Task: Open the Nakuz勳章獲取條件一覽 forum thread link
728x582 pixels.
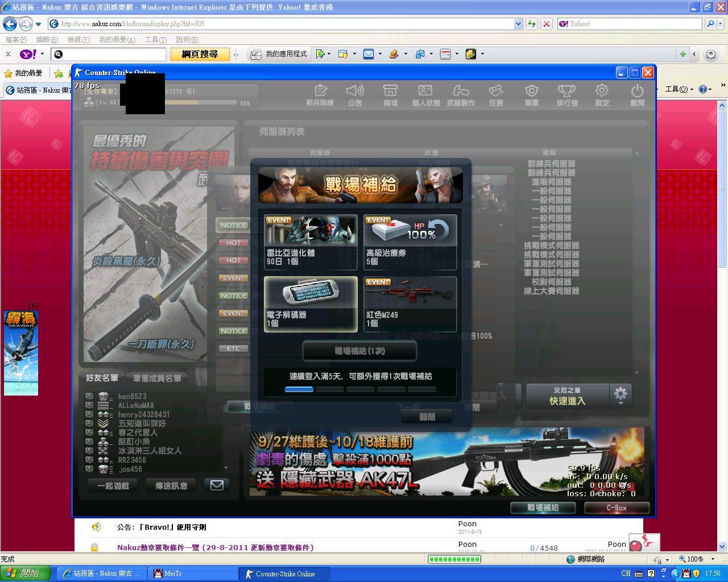Action: pos(216,548)
